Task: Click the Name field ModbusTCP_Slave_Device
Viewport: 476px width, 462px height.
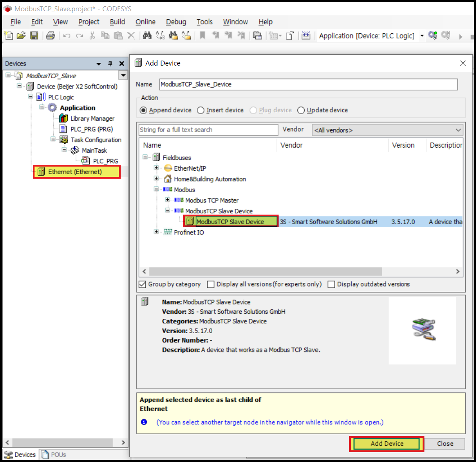Action: [308, 84]
